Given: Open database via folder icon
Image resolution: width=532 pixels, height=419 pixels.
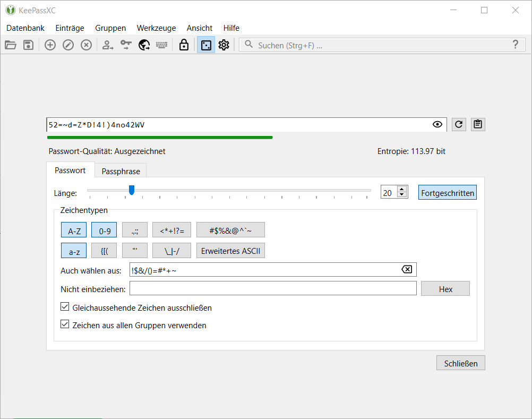Looking at the screenshot, I should [11, 45].
